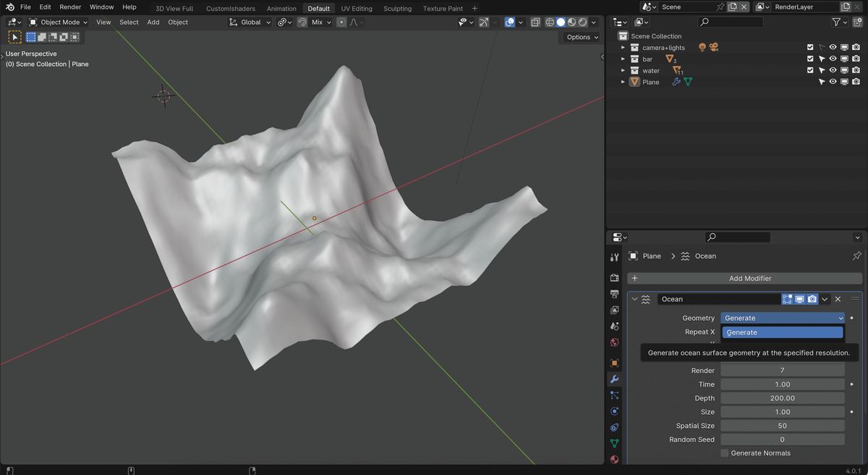Remove the Ocean modifier with the X

click(838, 298)
